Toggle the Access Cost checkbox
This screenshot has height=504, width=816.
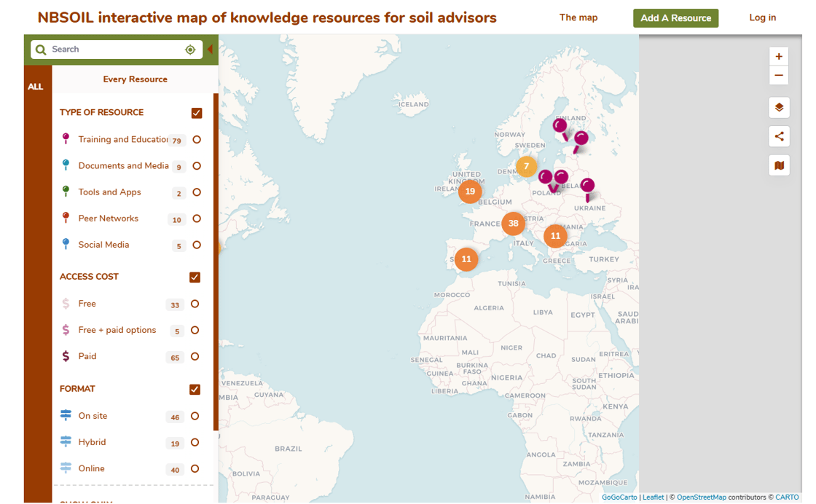(195, 277)
